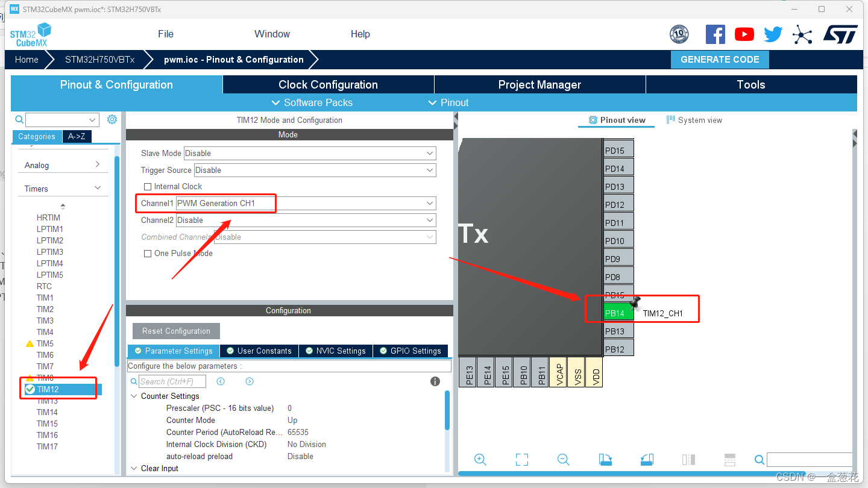Rotate the chip clockwise

(605, 460)
